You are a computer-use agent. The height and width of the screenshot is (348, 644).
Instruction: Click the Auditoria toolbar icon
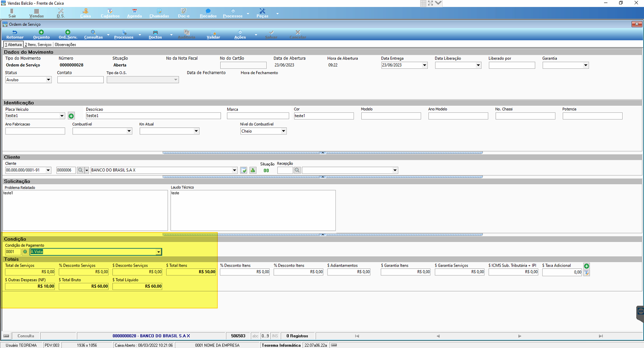186,35
